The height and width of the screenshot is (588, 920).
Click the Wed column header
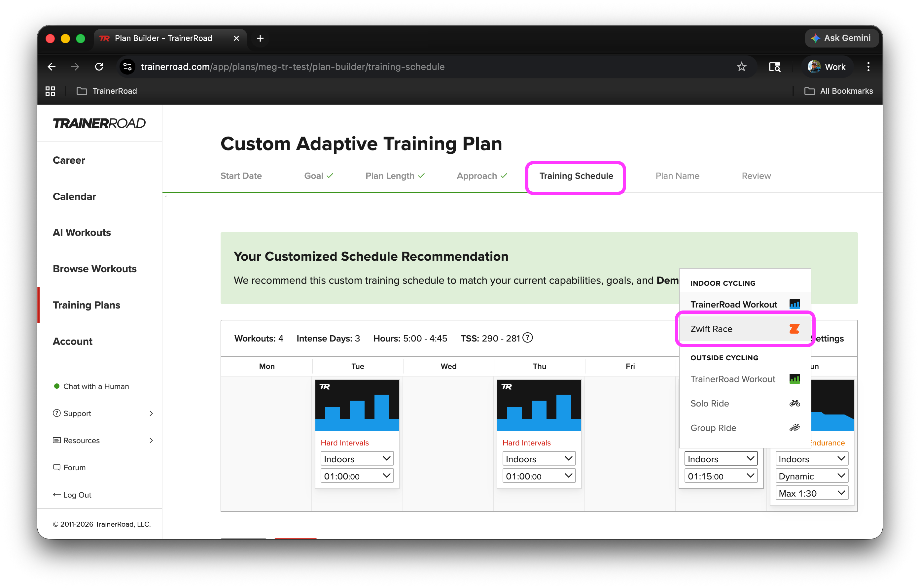click(448, 366)
